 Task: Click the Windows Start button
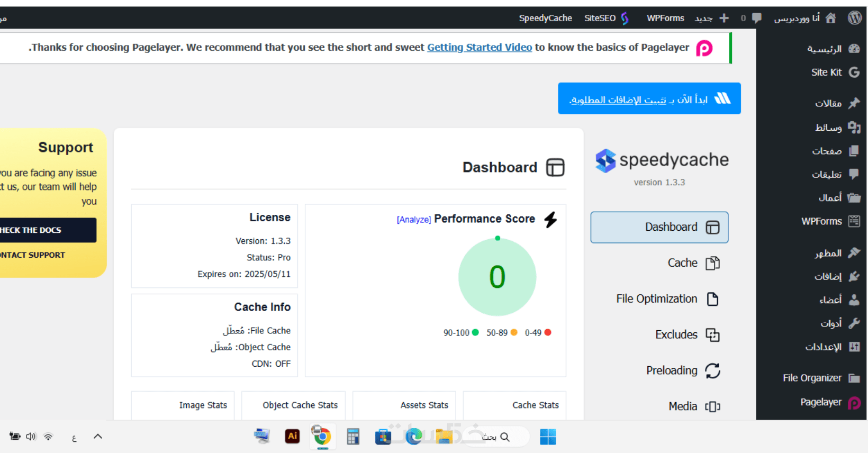pos(548,437)
